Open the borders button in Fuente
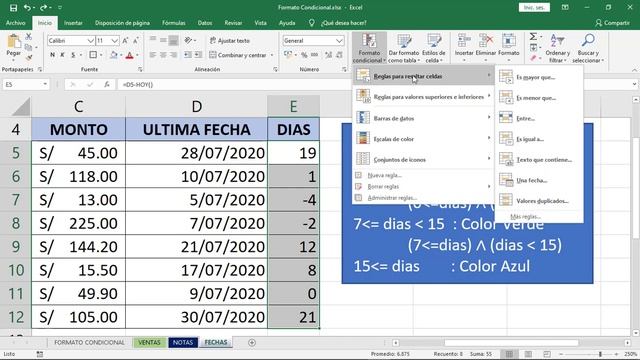The image size is (640, 360). point(93,55)
